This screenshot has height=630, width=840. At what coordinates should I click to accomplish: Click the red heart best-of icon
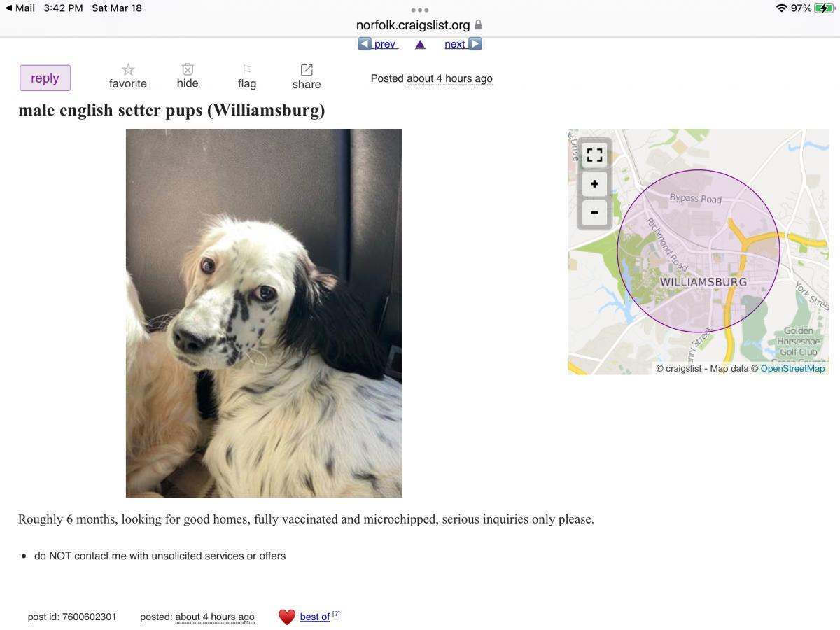[x=287, y=617]
